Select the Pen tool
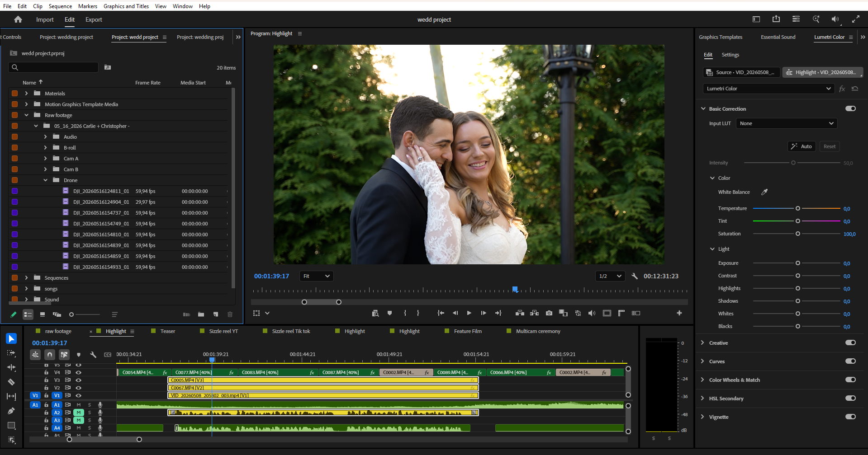 tap(11, 411)
